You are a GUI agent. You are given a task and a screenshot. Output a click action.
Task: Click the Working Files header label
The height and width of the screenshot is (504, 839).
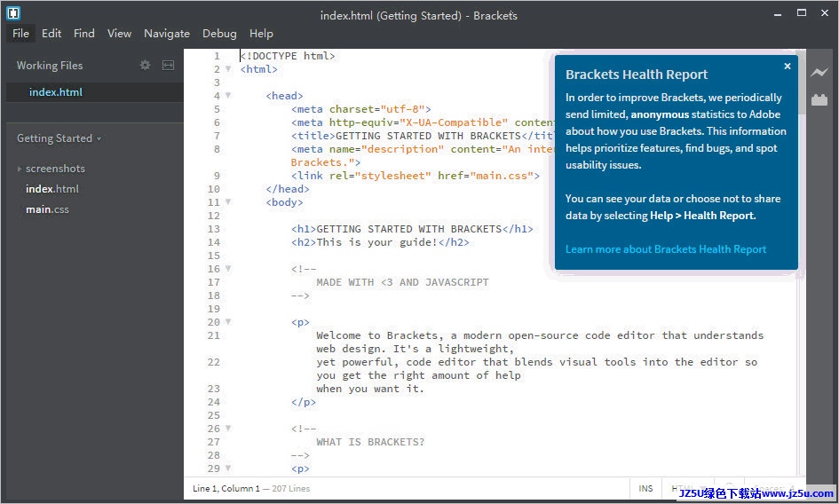coord(50,66)
